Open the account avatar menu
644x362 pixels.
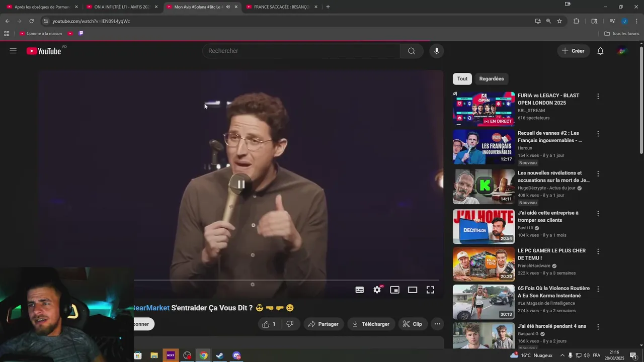[622, 51]
